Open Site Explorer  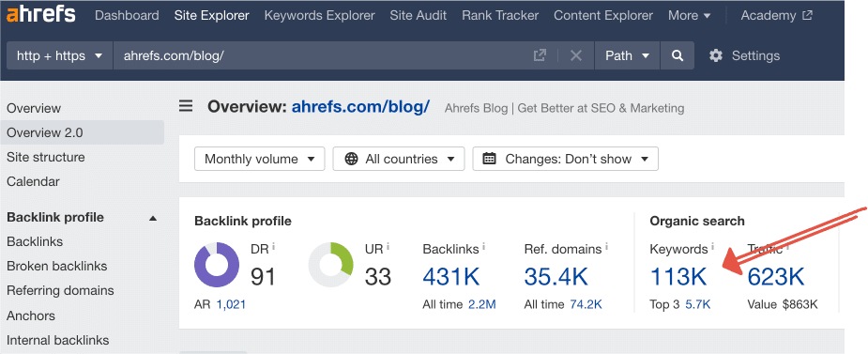[211, 16]
